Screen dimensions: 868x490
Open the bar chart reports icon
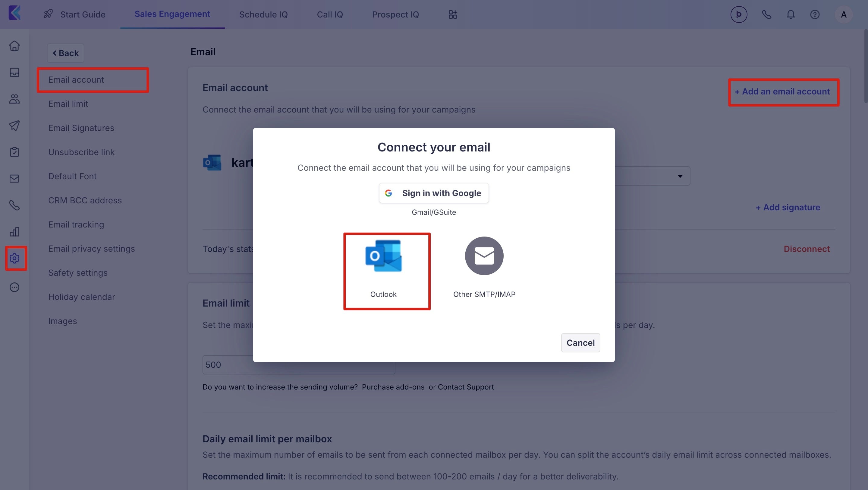pos(14,232)
